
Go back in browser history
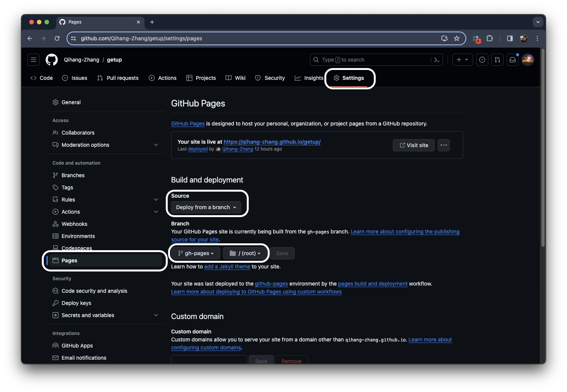tap(30, 38)
